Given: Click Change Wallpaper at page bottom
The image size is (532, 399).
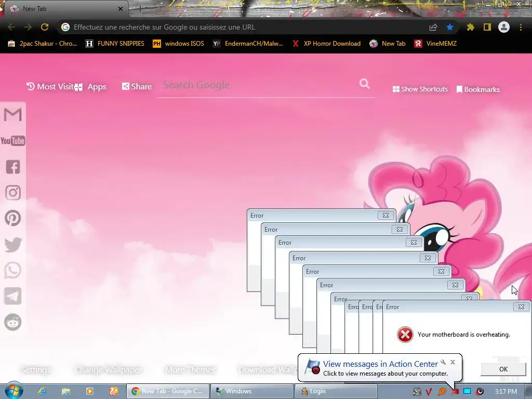Looking at the screenshot, I should (x=108, y=370).
